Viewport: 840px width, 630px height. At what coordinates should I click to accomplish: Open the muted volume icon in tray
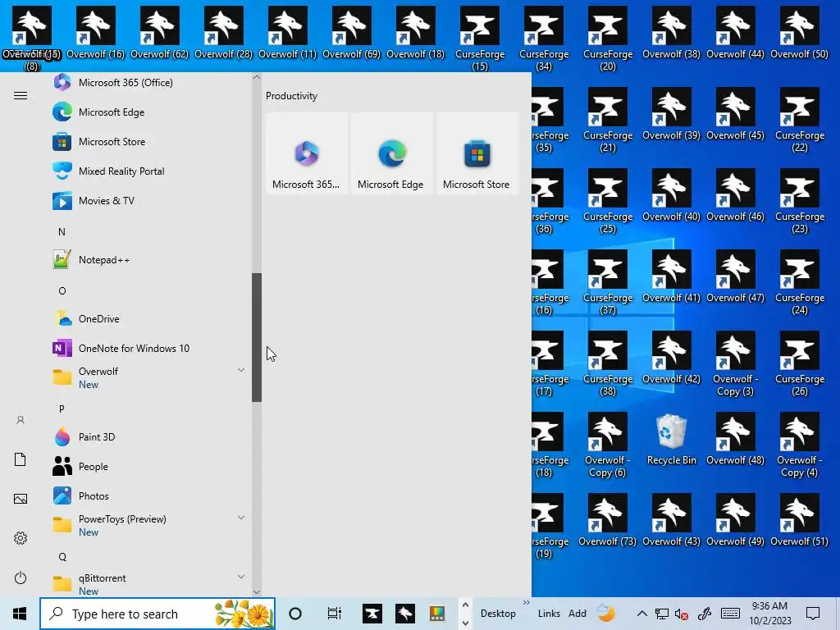pos(682,614)
